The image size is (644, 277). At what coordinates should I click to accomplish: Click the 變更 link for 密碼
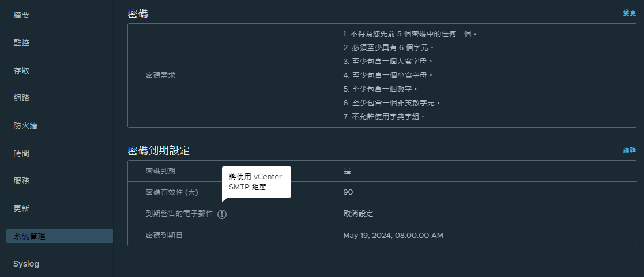[x=629, y=13]
